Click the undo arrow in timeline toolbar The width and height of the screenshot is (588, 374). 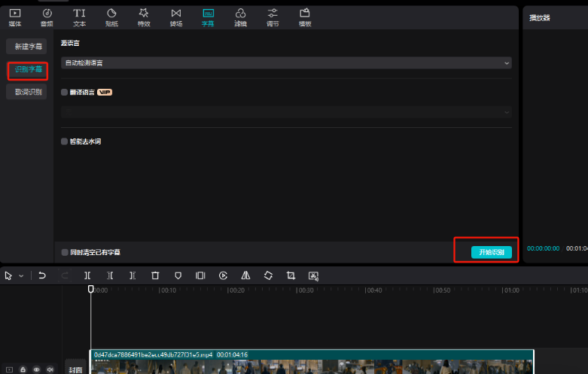(42, 276)
